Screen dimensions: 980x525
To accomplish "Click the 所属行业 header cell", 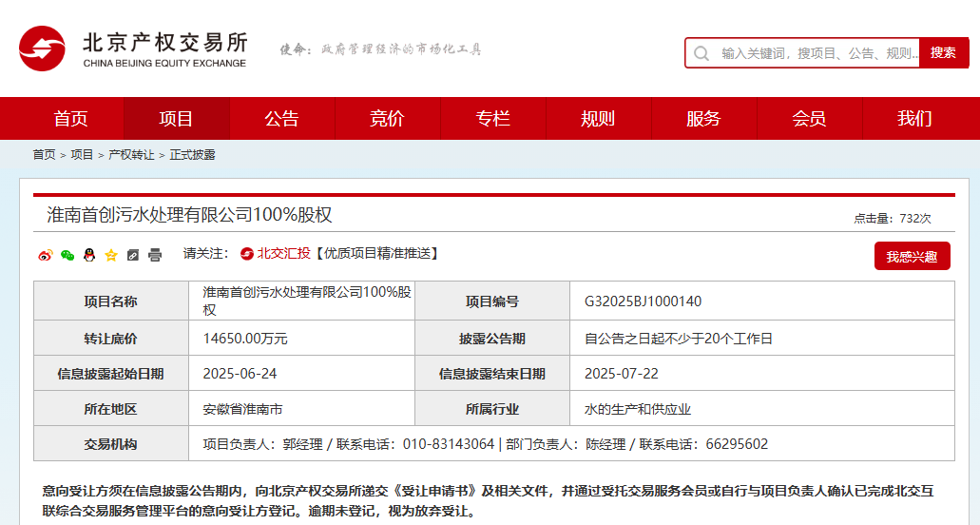I will pos(492,409).
